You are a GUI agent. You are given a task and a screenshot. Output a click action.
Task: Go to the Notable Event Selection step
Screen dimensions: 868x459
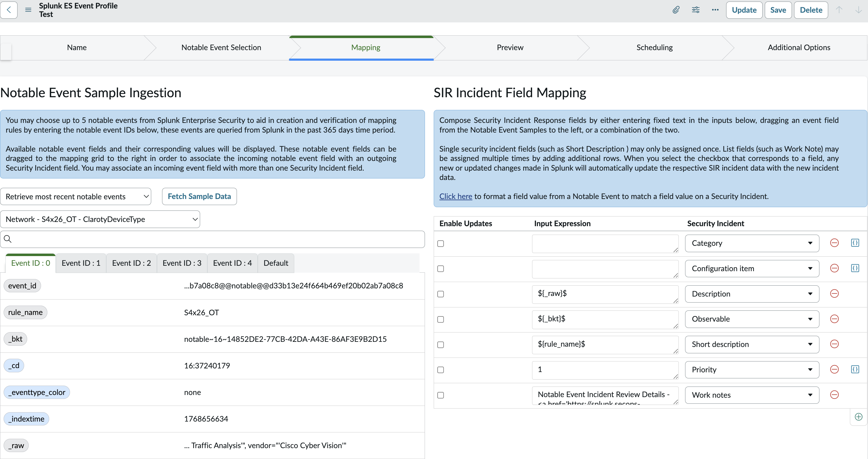(x=221, y=47)
